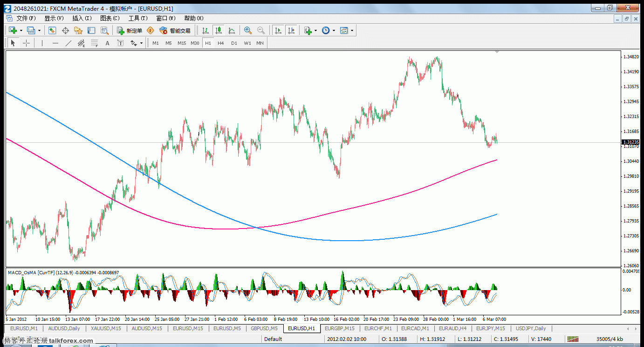Switch to the USDJPY,Daily chart tab
The width and height of the screenshot is (644, 347).
531,328
